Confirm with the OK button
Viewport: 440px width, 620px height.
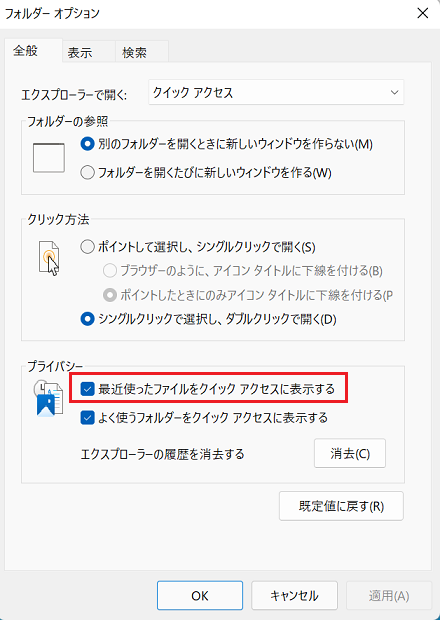[200, 595]
